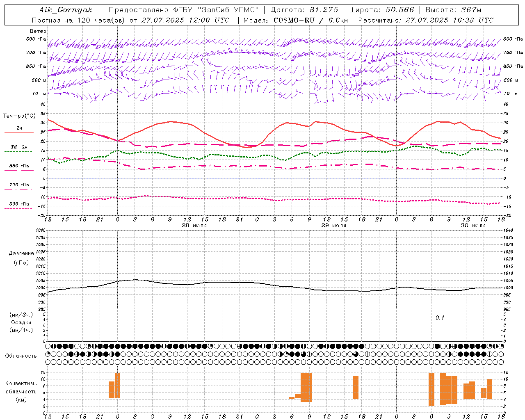This screenshot has width=525, height=420.
Task: Click the solid line sample under '2м' legend
Action: [x=19, y=132]
